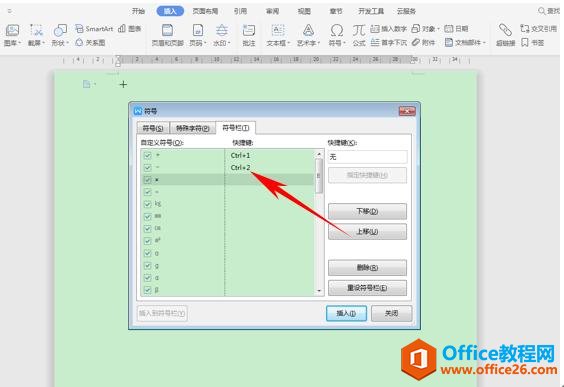
Task: Go to the 引用 references tab
Action: click(240, 11)
